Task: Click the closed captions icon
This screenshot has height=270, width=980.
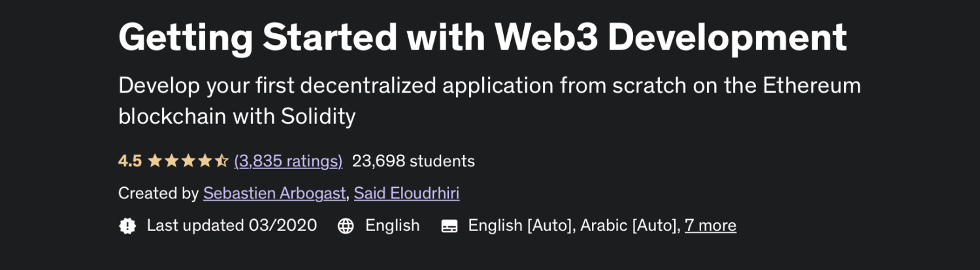Action: tap(449, 226)
